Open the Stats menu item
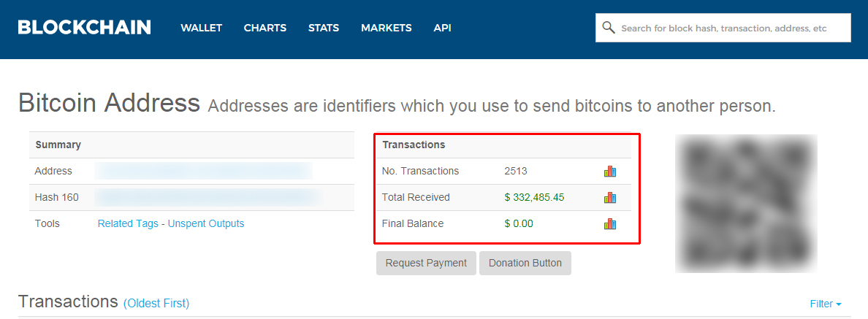The width and height of the screenshot is (868, 319). 324,28
